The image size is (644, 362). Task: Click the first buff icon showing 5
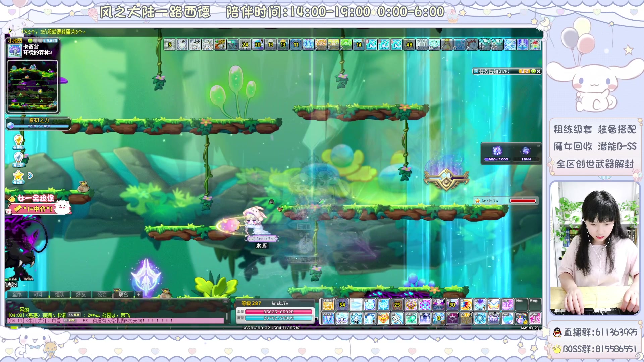pyautogui.click(x=170, y=44)
